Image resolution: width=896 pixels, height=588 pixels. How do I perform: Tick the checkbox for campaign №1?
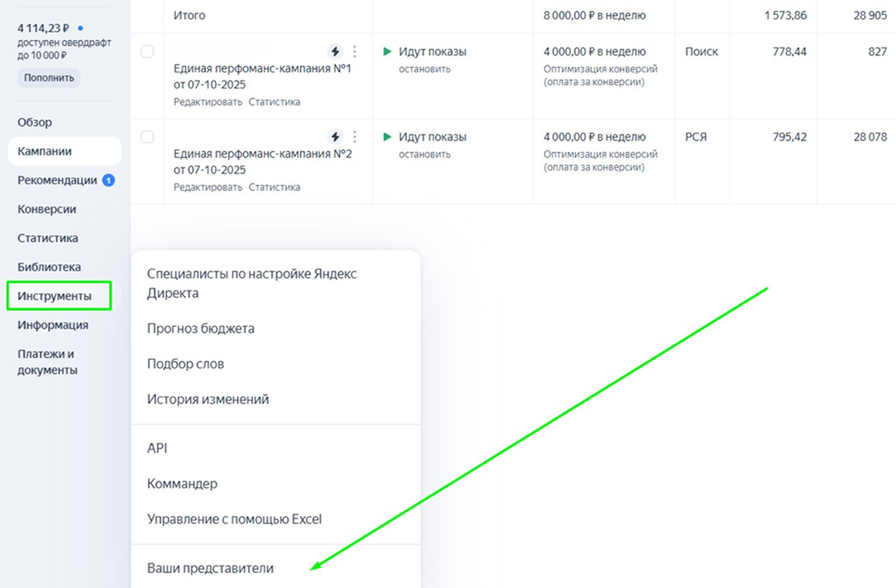pyautogui.click(x=147, y=51)
